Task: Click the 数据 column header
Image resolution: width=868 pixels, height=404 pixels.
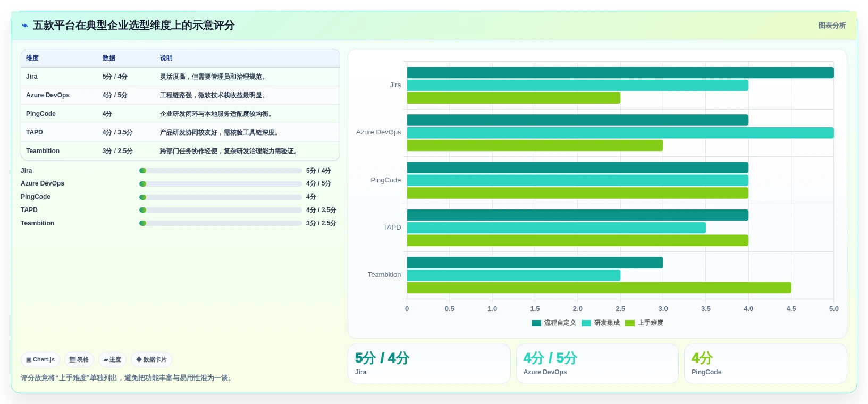Action: click(109, 58)
